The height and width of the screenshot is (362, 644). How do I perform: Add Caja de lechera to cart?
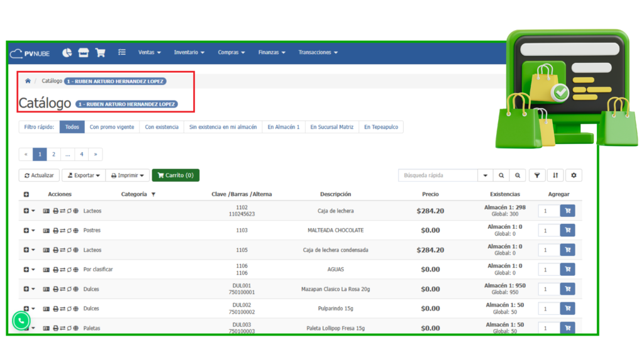[x=567, y=211]
